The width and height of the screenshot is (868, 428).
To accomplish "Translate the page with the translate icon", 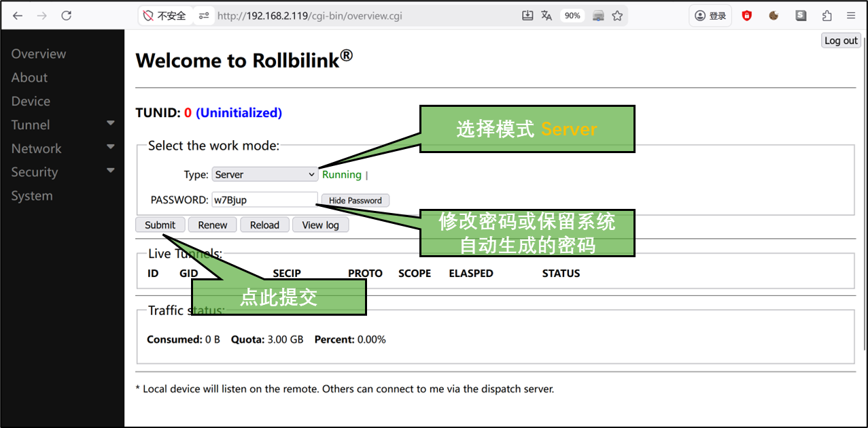I will tap(546, 16).
